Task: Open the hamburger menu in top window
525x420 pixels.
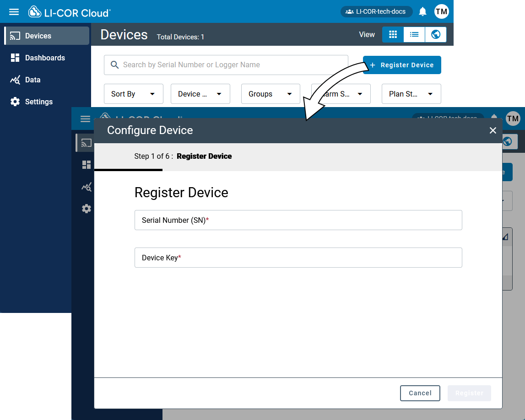Action: pyautogui.click(x=14, y=12)
